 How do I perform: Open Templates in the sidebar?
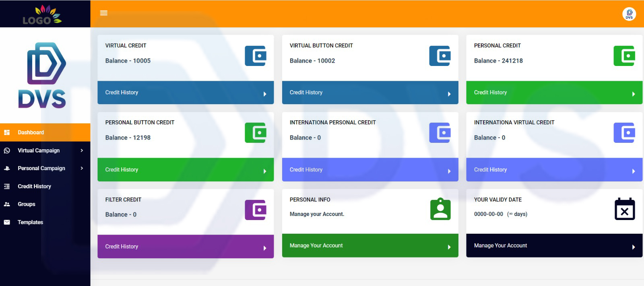click(30, 222)
